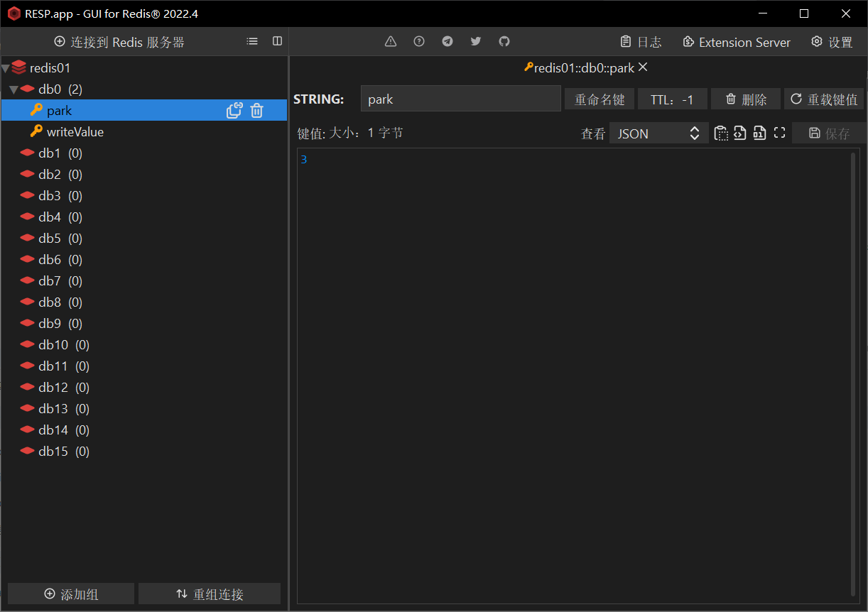Copy the park key name icon
Screen dimensions: 868x612
234,110
